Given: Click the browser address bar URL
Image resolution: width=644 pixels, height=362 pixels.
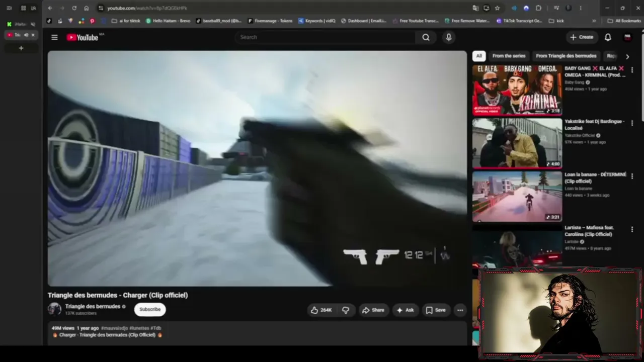Looking at the screenshot, I should (147, 8).
